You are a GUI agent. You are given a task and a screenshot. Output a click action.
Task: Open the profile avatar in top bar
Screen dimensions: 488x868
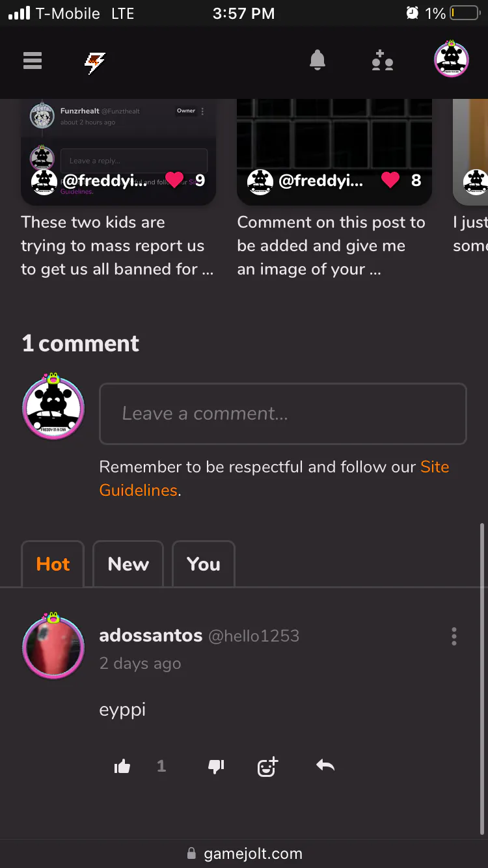coord(452,59)
